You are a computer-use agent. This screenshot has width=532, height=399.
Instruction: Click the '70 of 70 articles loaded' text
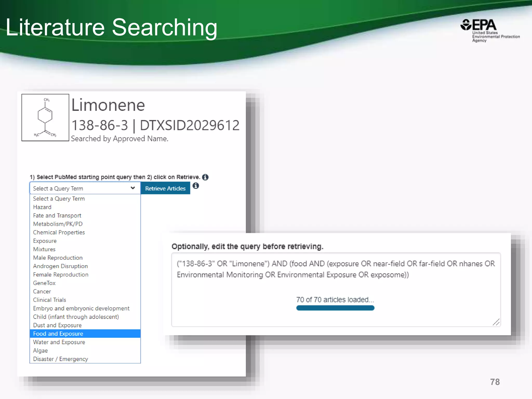(335, 300)
